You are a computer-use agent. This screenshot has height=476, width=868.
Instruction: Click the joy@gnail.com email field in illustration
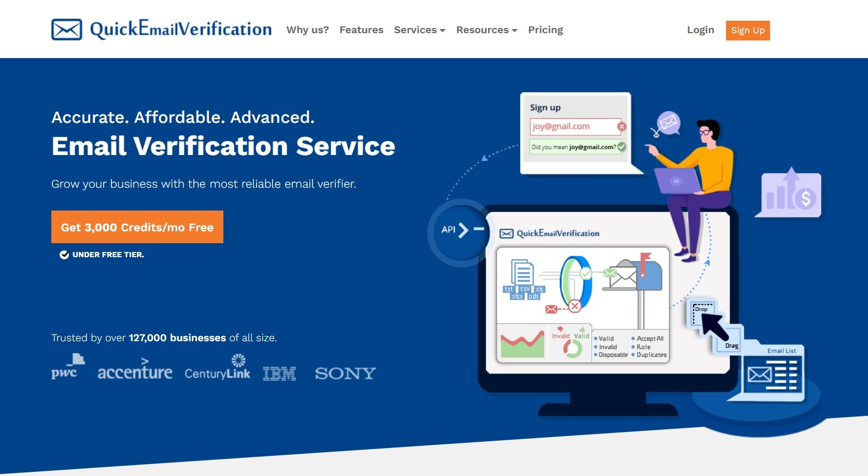[x=575, y=126]
